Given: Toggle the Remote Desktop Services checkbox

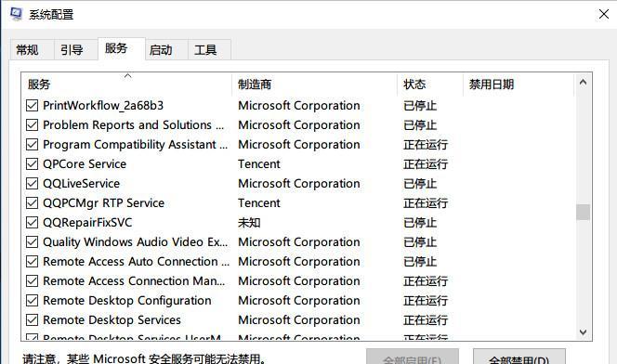Looking at the screenshot, I should click(x=32, y=320).
